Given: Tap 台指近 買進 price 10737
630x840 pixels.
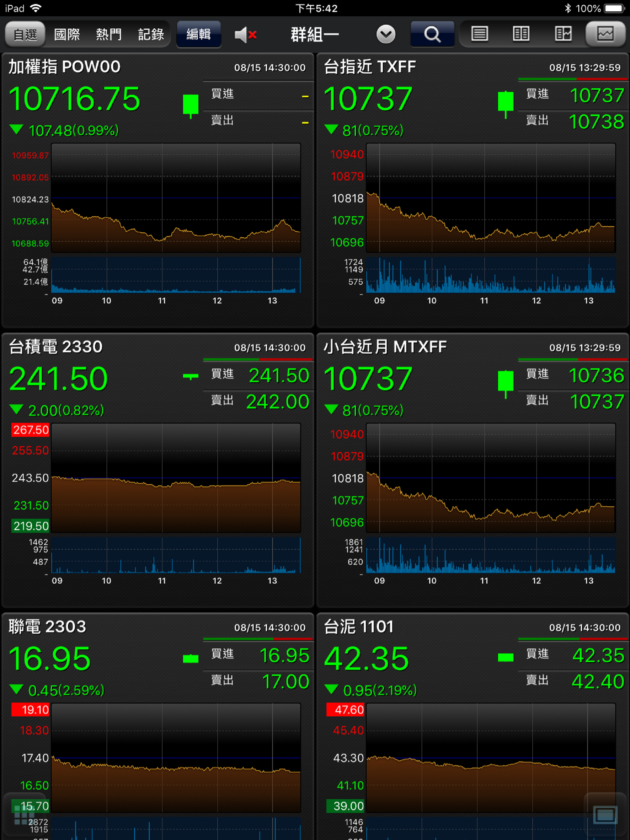Looking at the screenshot, I should 597,95.
